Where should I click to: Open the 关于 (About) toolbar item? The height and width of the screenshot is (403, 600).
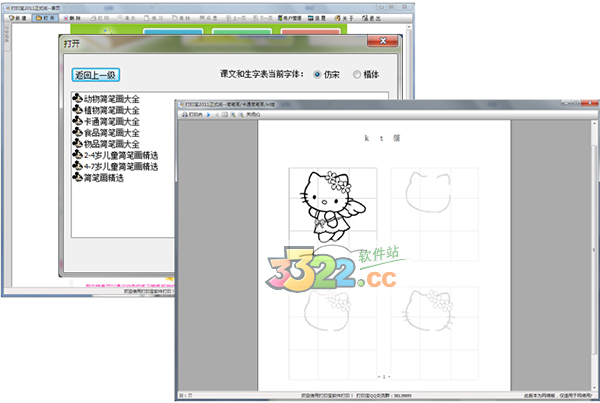344,18
